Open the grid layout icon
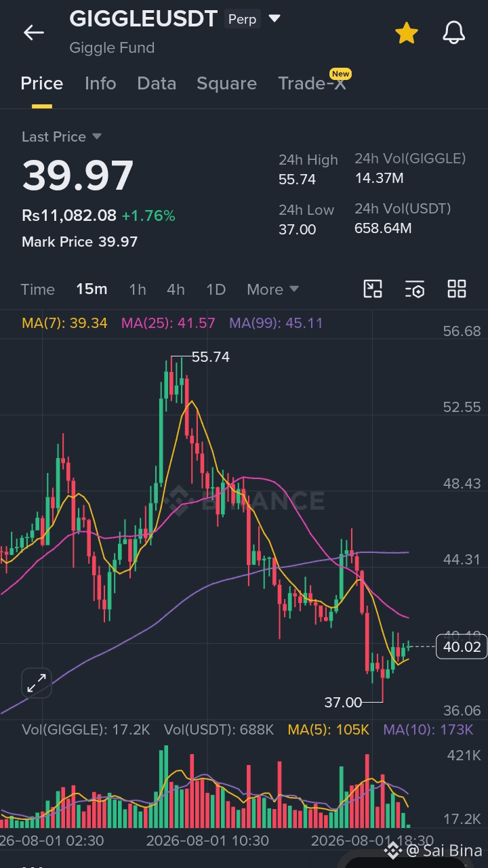The height and width of the screenshot is (868, 488). coord(457,289)
